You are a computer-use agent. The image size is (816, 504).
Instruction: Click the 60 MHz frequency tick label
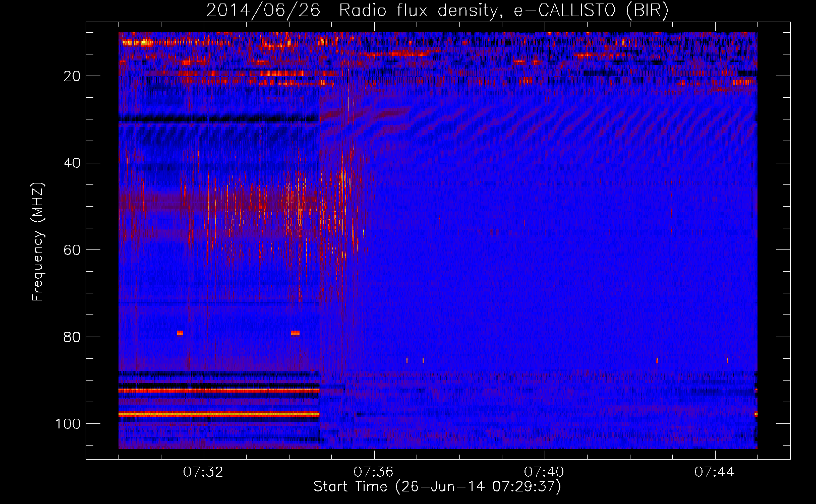(73, 250)
